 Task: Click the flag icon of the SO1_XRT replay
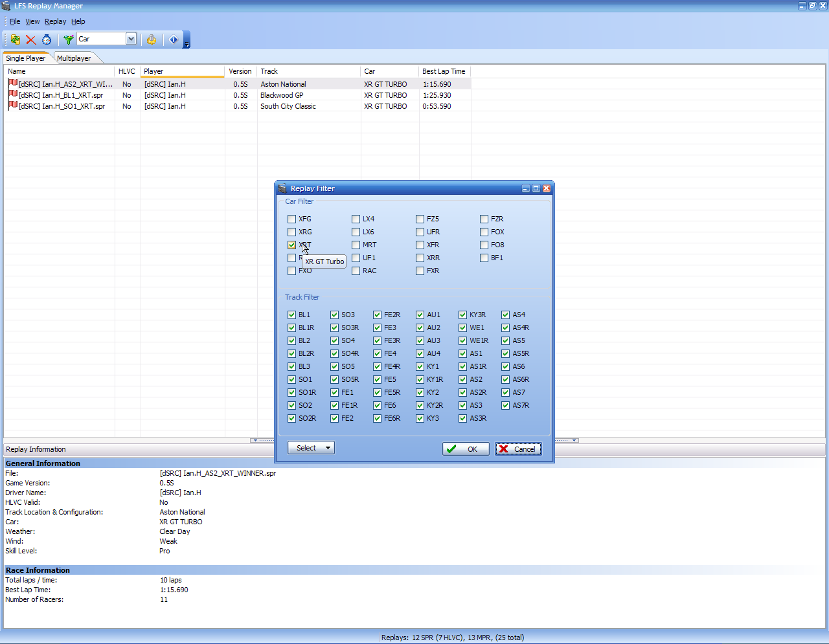(x=12, y=105)
